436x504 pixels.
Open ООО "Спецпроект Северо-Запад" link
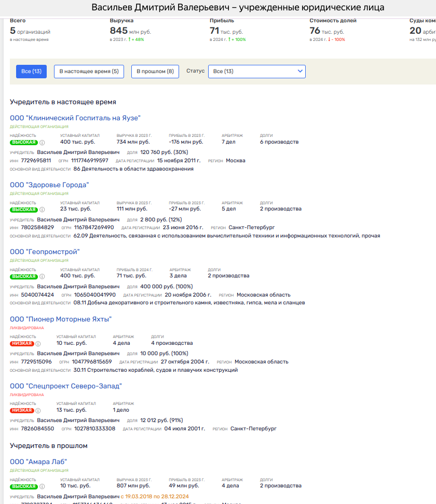66,386
